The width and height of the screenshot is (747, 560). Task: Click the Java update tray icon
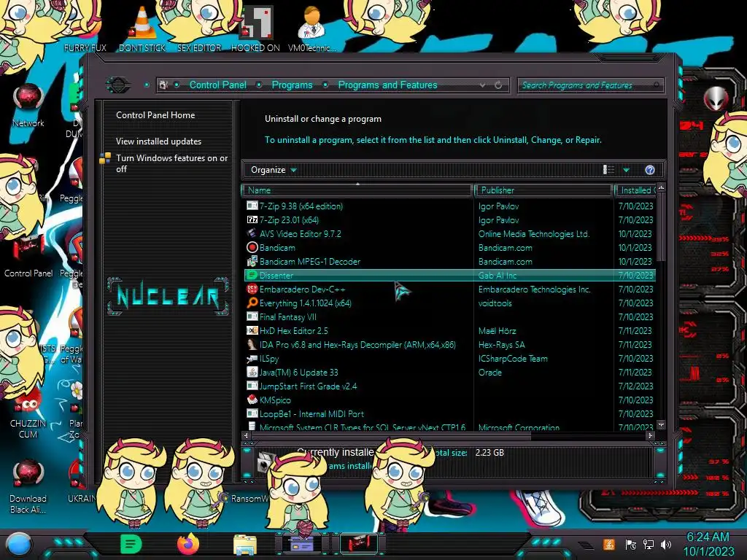tap(609, 544)
